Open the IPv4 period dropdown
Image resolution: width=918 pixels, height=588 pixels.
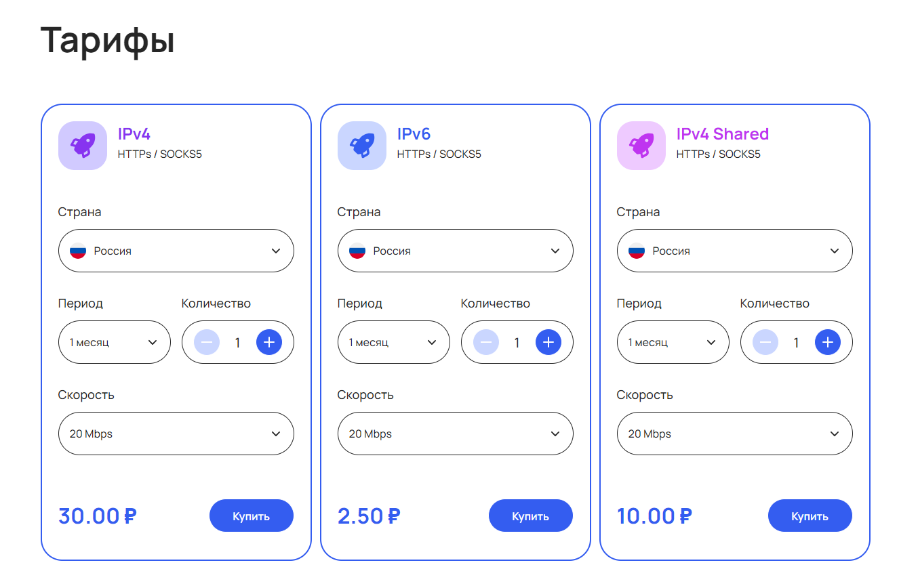(115, 342)
